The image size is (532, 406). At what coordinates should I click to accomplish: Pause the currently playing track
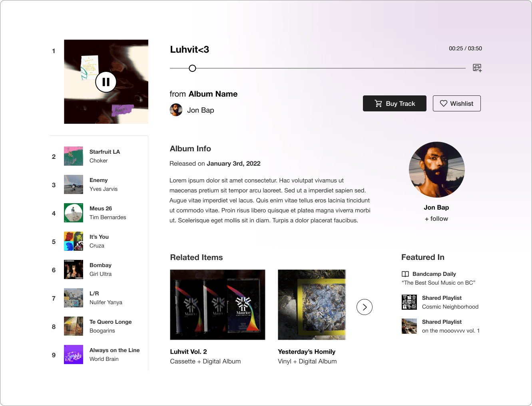[x=106, y=82]
